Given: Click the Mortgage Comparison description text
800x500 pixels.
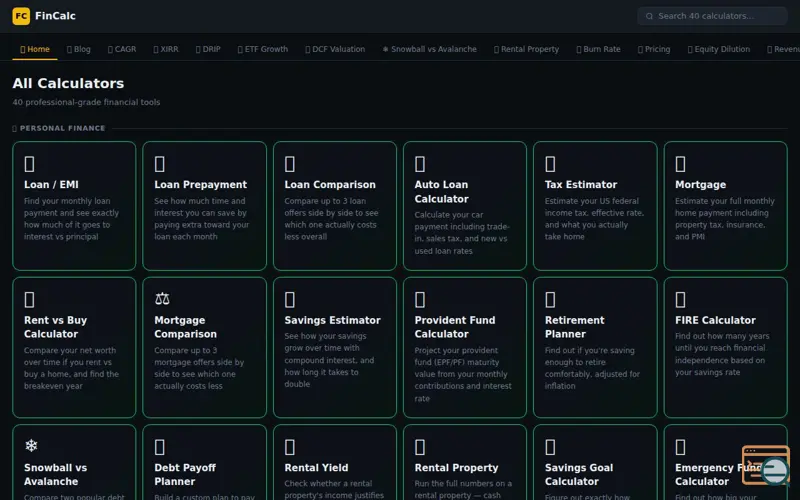Looking at the screenshot, I should (x=199, y=368).
